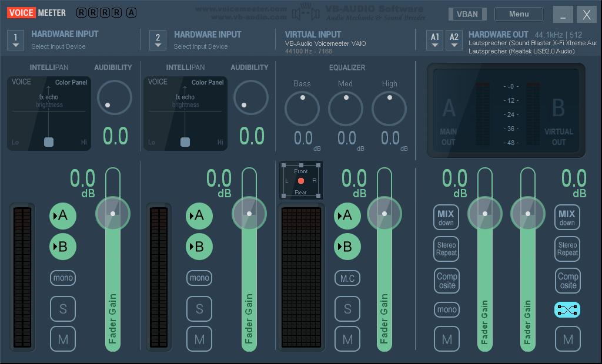Mute Hardware Input 2
The image size is (602, 364).
(199, 339)
